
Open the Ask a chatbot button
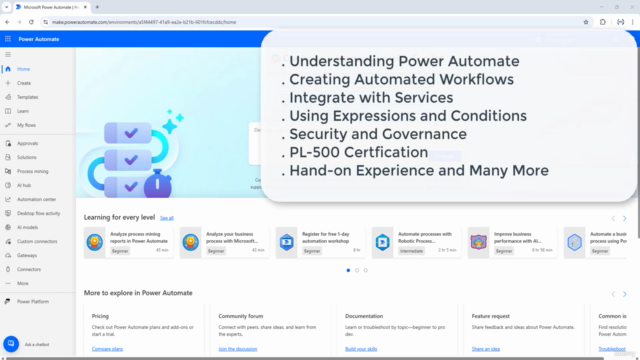11,344
